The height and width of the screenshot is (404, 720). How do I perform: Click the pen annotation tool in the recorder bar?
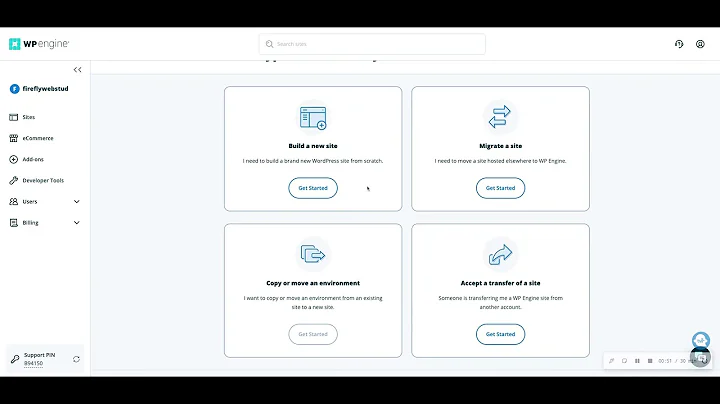(612, 361)
